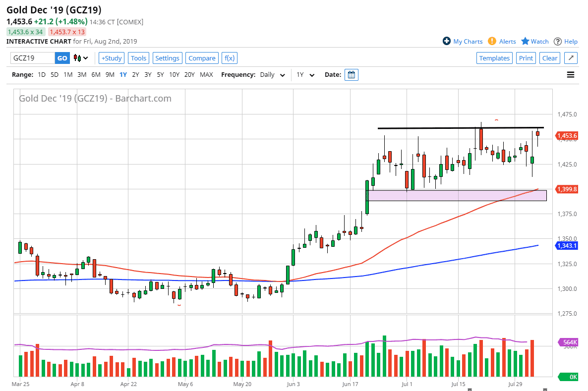
Task: Open Alerts warning icon
Action: [492, 41]
